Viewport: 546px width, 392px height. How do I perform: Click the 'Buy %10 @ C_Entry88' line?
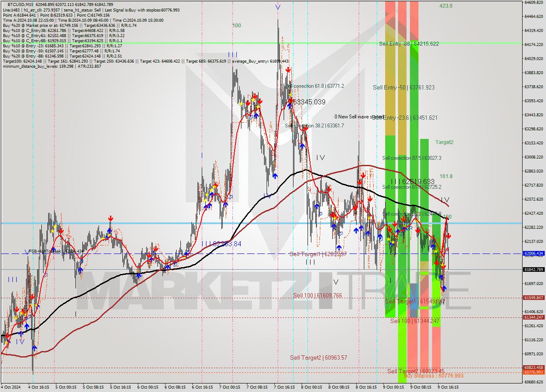(63, 40)
